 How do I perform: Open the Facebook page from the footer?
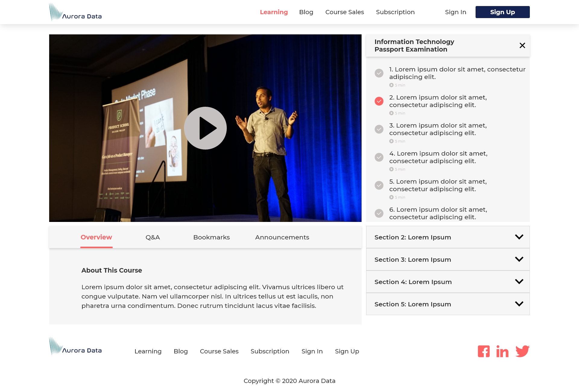pos(484,351)
